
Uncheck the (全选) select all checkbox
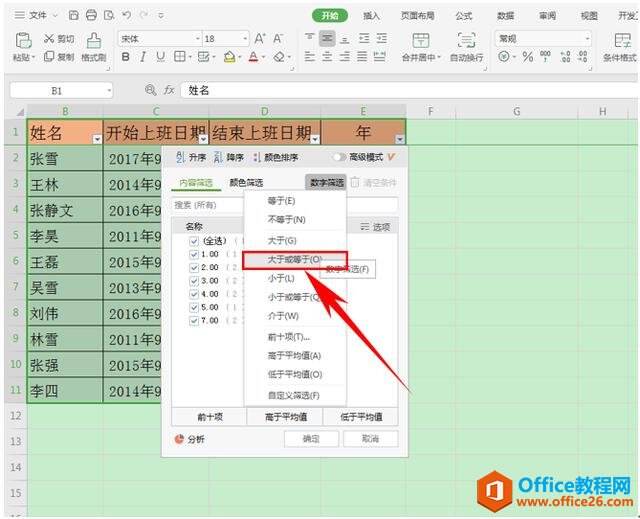[193, 241]
